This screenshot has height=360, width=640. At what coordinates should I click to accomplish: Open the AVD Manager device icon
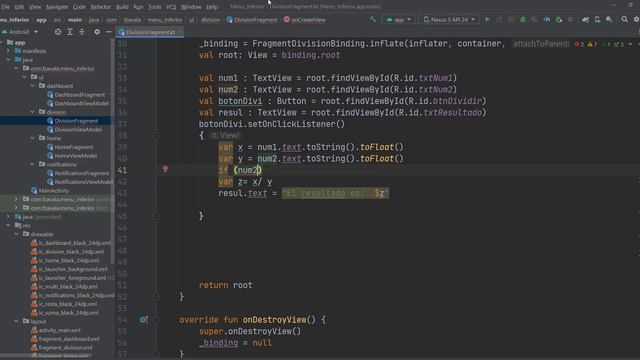(x=597, y=19)
